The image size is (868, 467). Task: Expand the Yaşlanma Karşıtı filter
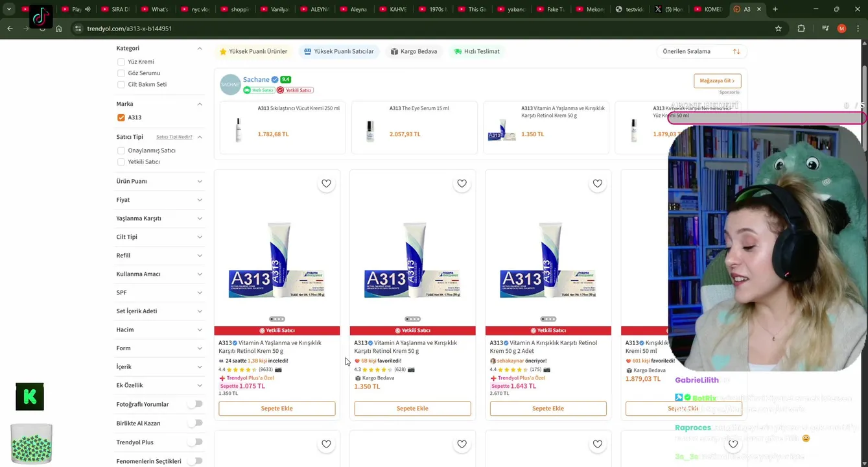click(159, 218)
